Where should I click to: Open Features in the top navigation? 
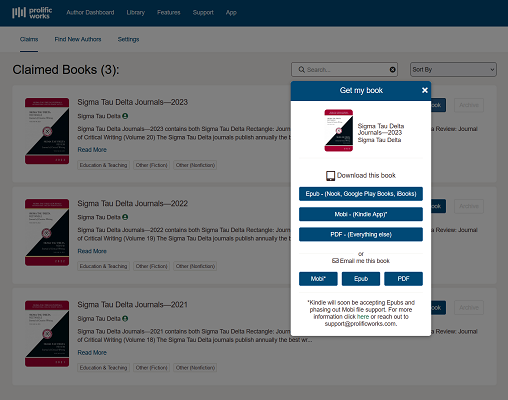[x=169, y=13]
